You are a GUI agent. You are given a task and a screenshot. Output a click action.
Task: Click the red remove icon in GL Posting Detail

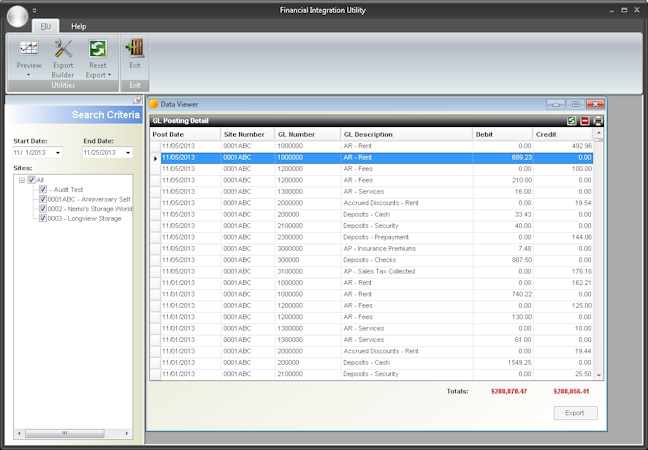585,121
